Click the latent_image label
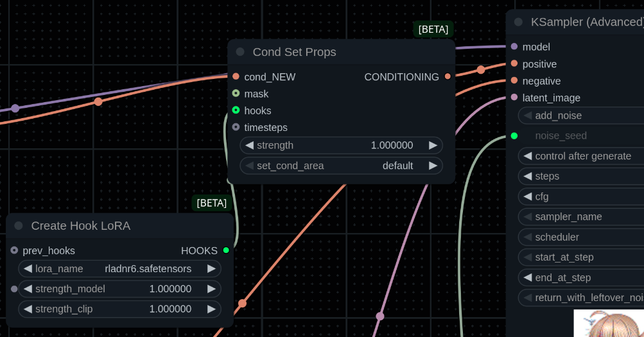The image size is (644, 337). click(551, 98)
